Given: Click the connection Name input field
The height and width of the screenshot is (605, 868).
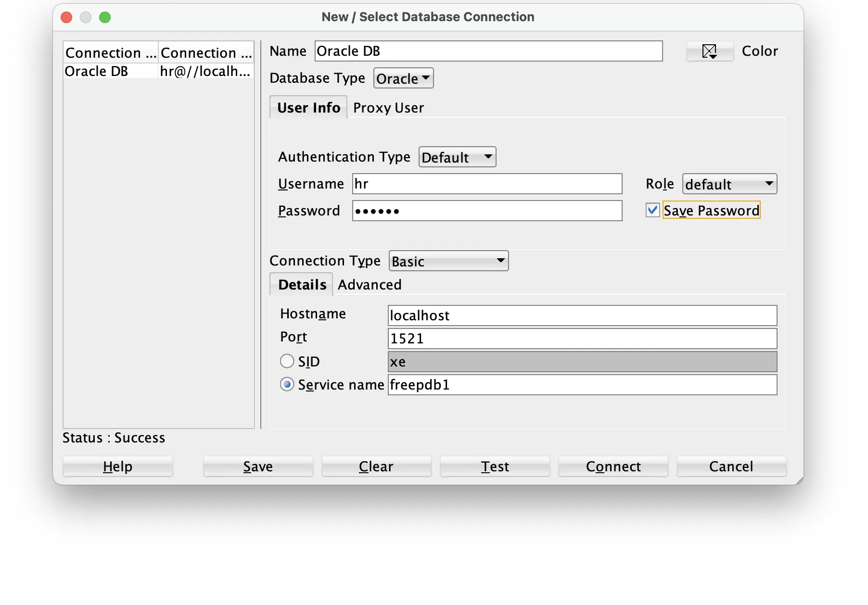Looking at the screenshot, I should coord(488,51).
